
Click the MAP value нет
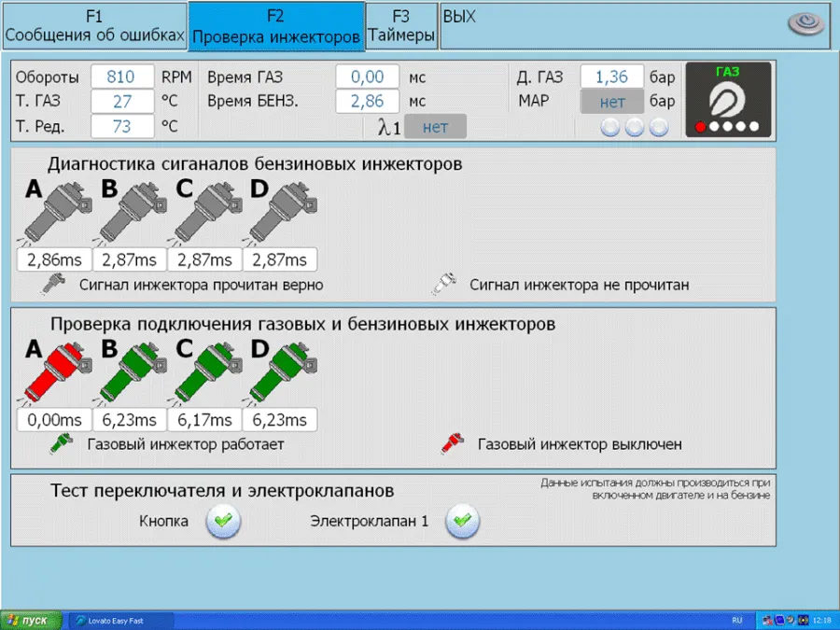point(611,101)
